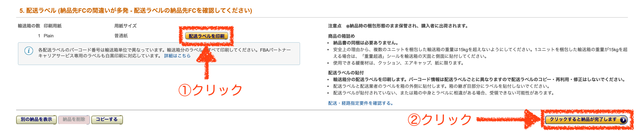
Task: Select the 普通紙 paper size value
Action: pos(121,36)
